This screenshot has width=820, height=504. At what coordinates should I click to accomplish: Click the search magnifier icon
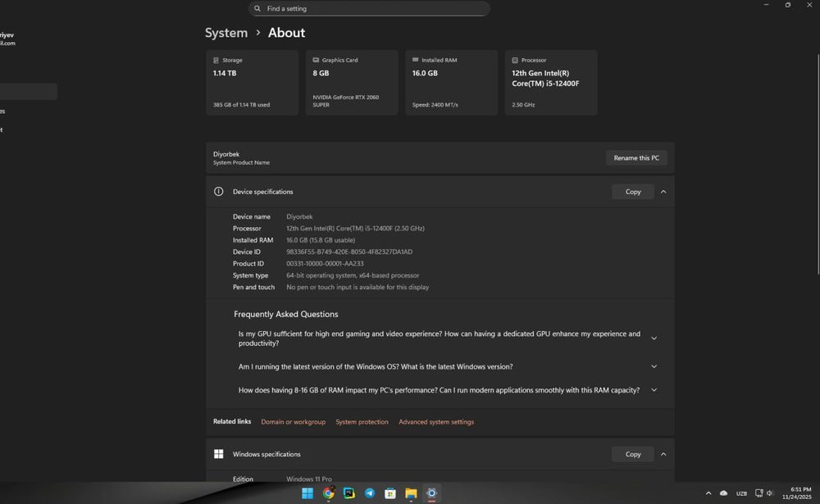click(257, 8)
